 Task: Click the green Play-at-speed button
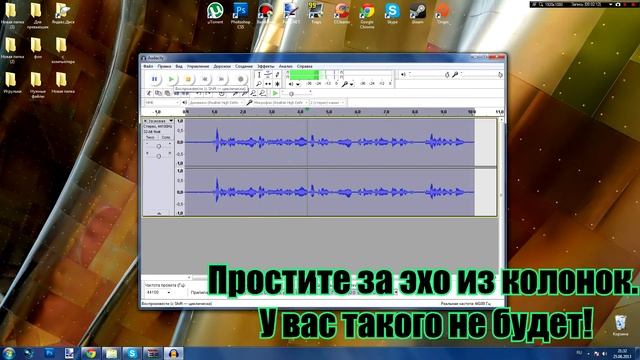pos(275,93)
